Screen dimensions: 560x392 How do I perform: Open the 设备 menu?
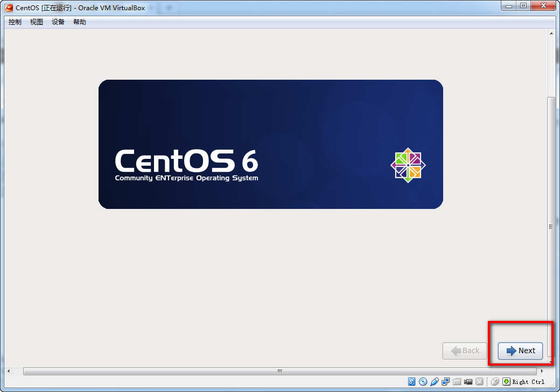point(58,22)
